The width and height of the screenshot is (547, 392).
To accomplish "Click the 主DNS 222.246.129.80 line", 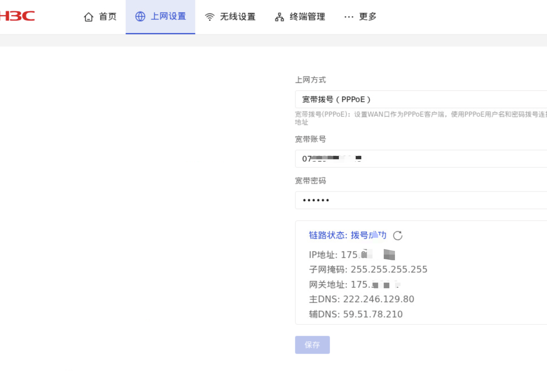I will click(361, 299).
